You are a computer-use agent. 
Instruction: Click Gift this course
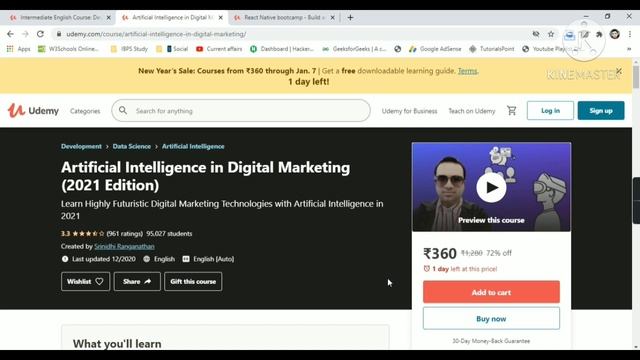tap(193, 282)
